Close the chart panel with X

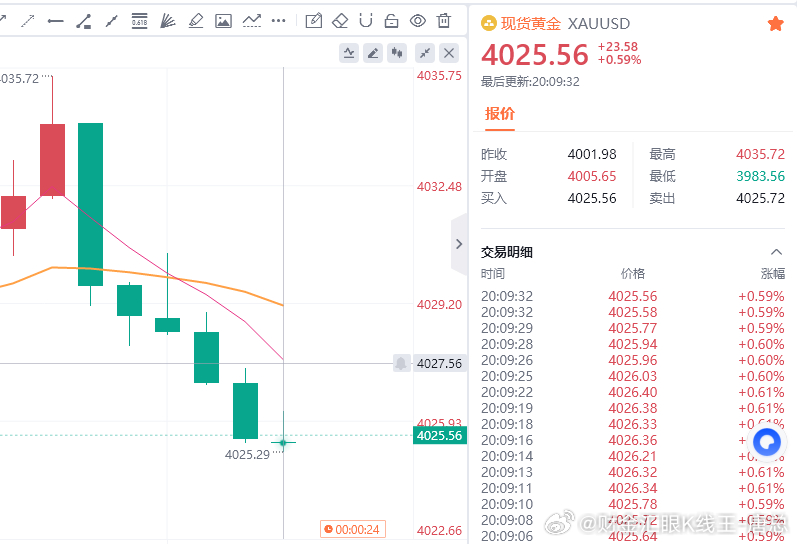pyautogui.click(x=449, y=53)
